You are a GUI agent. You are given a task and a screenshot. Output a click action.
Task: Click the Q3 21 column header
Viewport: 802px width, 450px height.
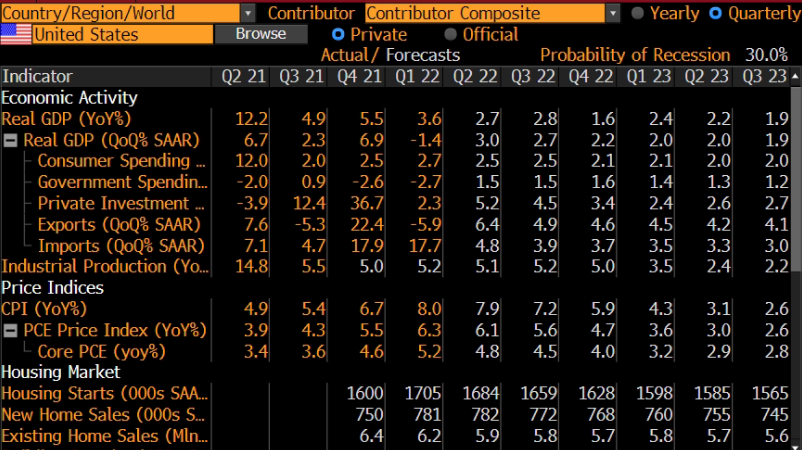[x=301, y=76]
